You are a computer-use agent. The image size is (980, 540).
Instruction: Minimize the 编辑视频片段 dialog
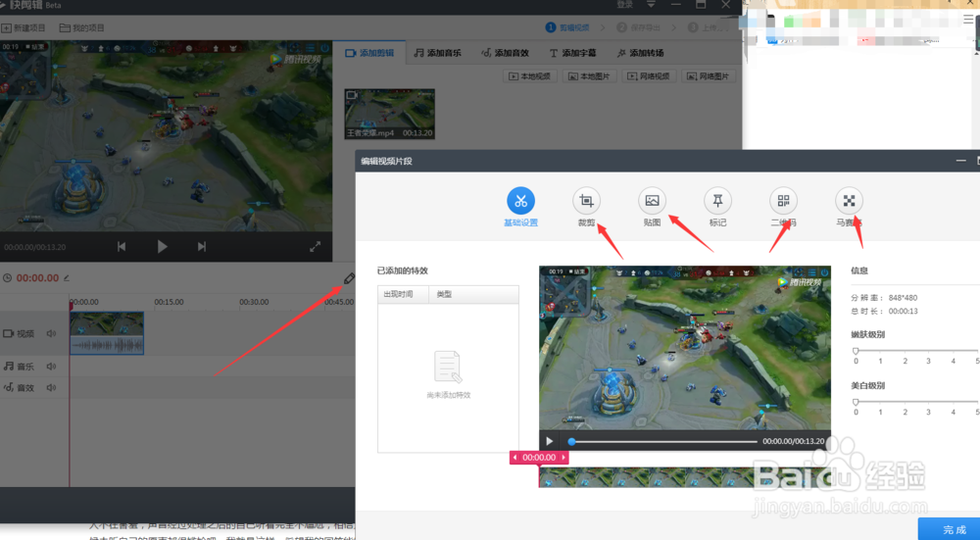pyautogui.click(x=960, y=162)
